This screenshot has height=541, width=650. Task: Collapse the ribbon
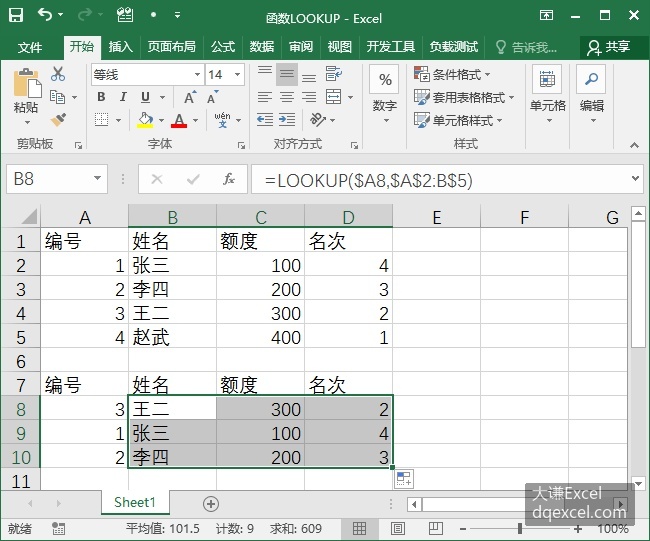click(634, 145)
